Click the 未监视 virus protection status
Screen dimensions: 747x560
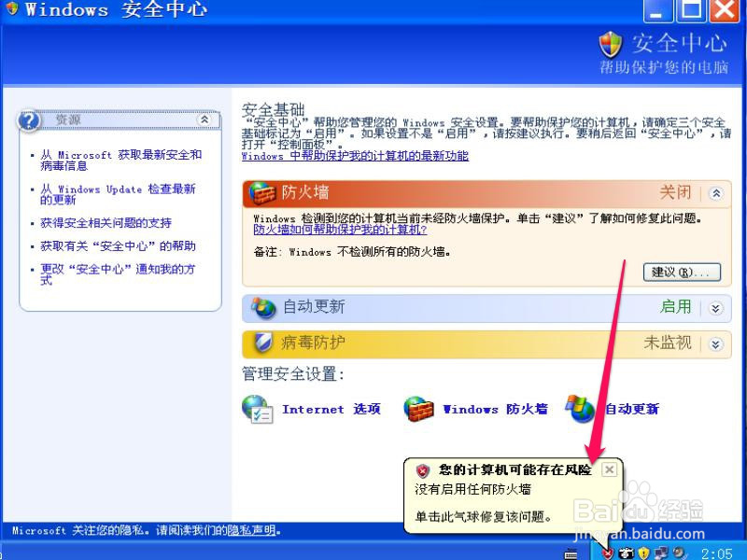(668, 343)
